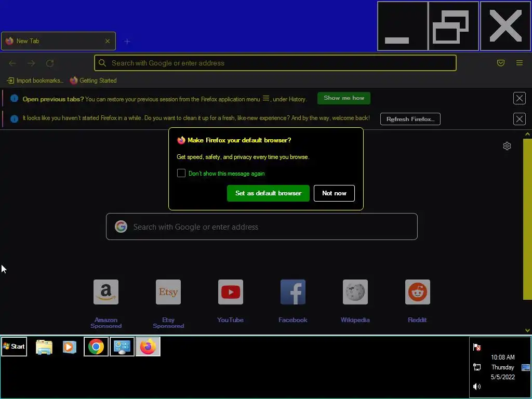Image resolution: width=532 pixels, height=399 pixels.
Task: Open Action Center flag tray icon
Action: tap(477, 347)
